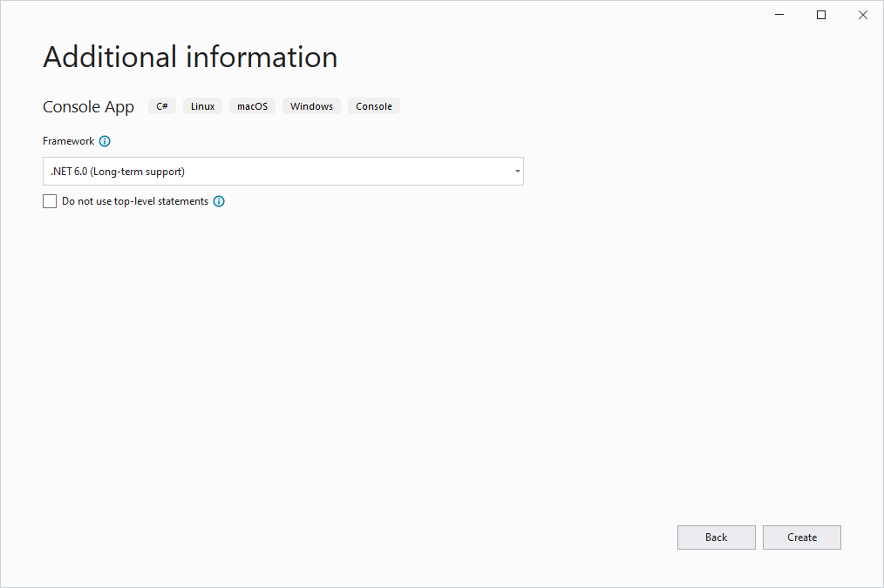
Task: Click the 'Console App' template name
Action: tap(88, 107)
